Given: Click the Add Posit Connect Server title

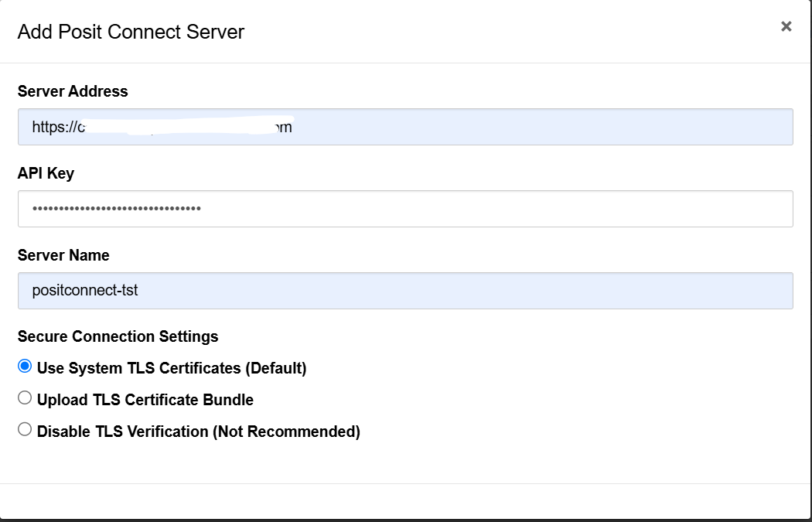Looking at the screenshot, I should tap(131, 32).
